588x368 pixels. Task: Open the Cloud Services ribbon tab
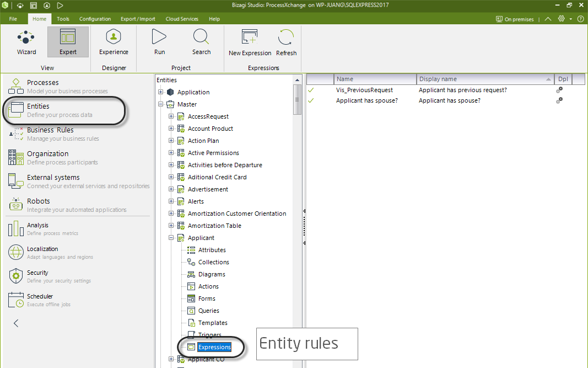click(x=182, y=19)
